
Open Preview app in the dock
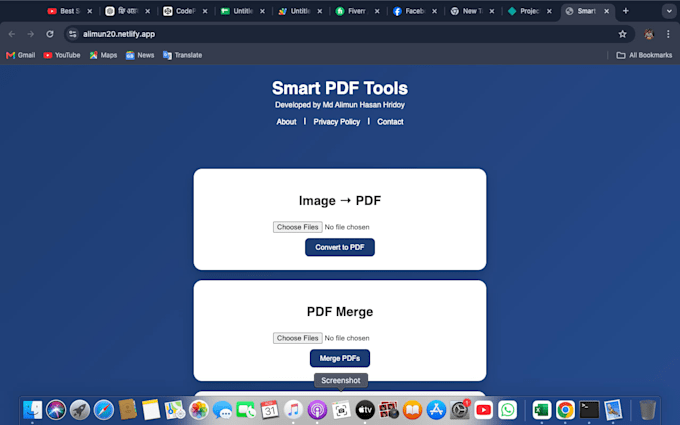[613, 410]
